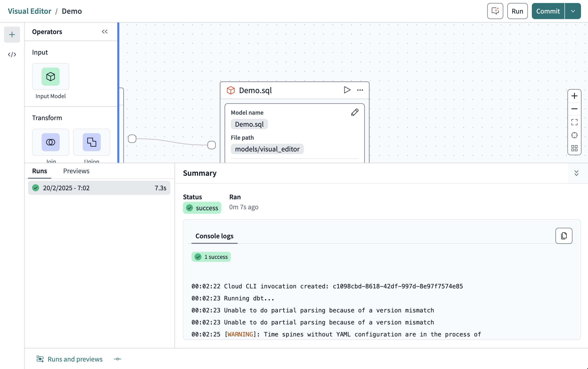Click the plus add-operator sidebar icon

point(12,35)
